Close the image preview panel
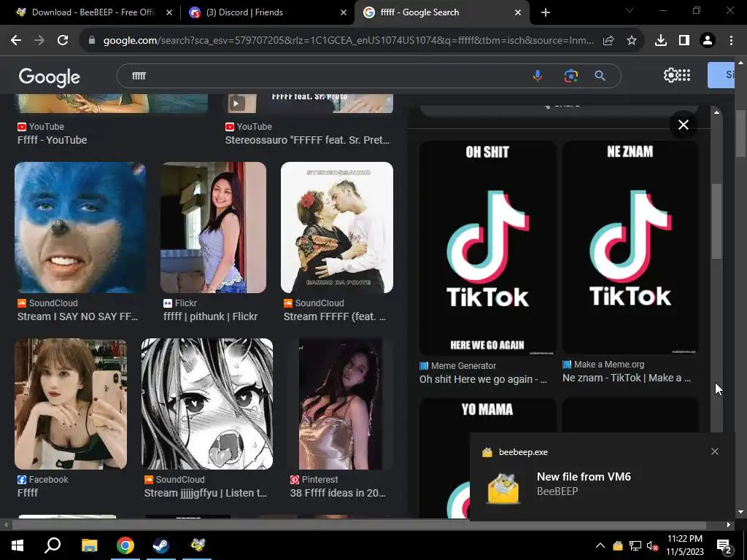The height and width of the screenshot is (560, 747). tap(683, 125)
